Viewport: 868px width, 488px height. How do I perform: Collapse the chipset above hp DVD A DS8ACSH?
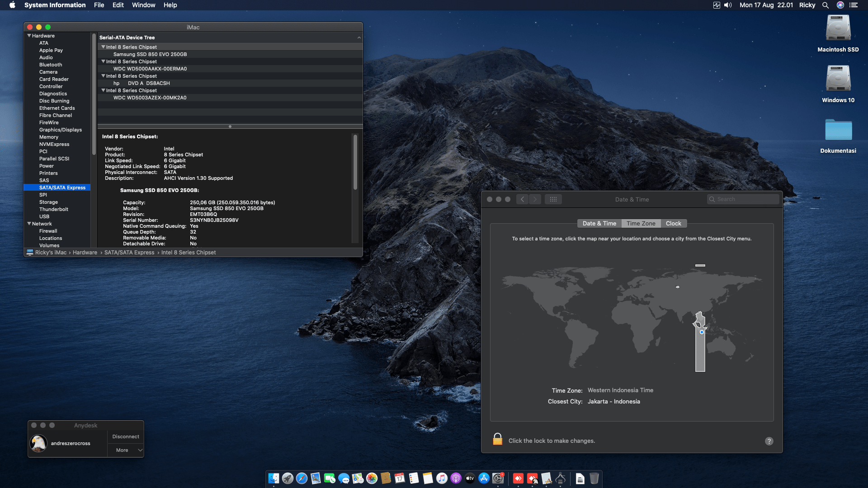(103, 76)
